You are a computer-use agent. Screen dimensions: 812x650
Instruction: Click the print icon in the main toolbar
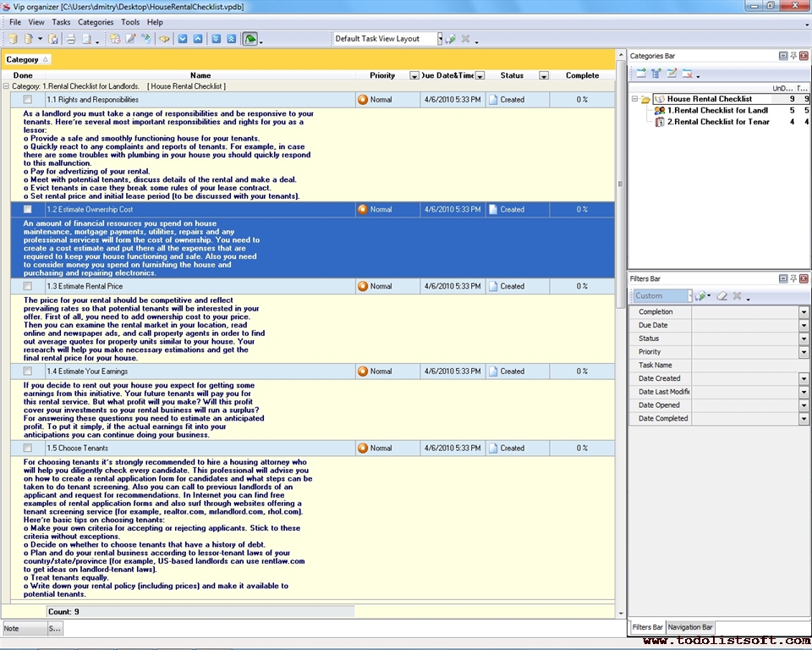[71, 39]
